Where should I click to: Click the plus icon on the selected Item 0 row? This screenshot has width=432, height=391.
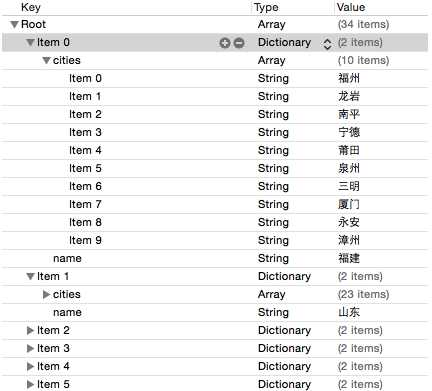tap(225, 43)
